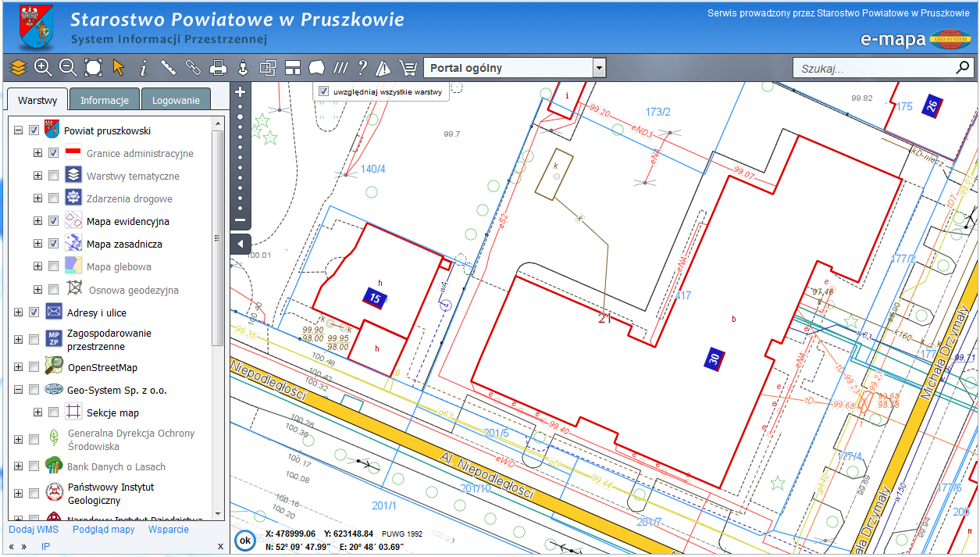Click the « link at panel bottom
The width and height of the screenshot is (980, 557).
12,546
